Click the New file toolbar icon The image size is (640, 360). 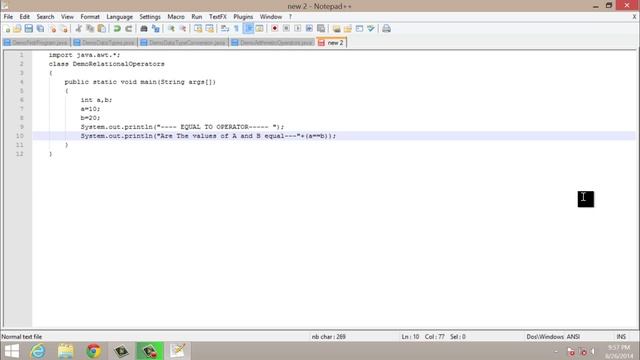coord(7,29)
